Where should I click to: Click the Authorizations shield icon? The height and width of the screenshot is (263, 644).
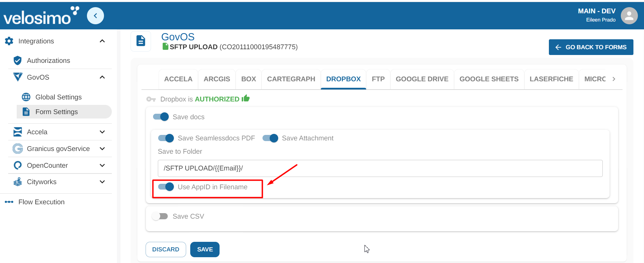pos(18,60)
